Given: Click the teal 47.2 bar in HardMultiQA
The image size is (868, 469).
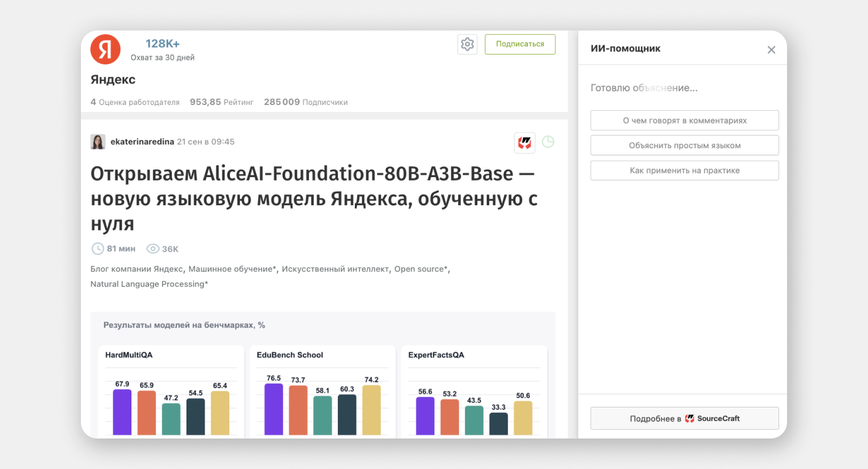Looking at the screenshot, I should click(x=171, y=420).
